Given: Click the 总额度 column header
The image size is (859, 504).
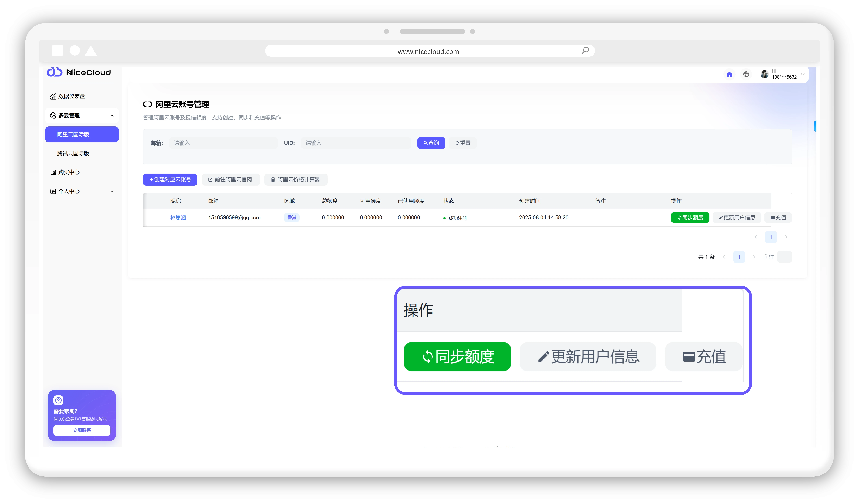Looking at the screenshot, I should point(330,201).
